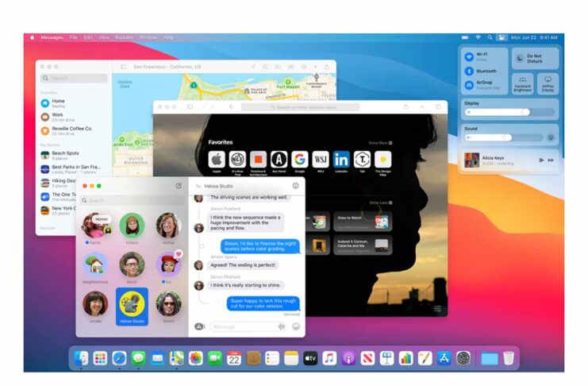
Task: Select Reveille Coffee Co. in Maps sidebar
Action: pyautogui.click(x=75, y=131)
